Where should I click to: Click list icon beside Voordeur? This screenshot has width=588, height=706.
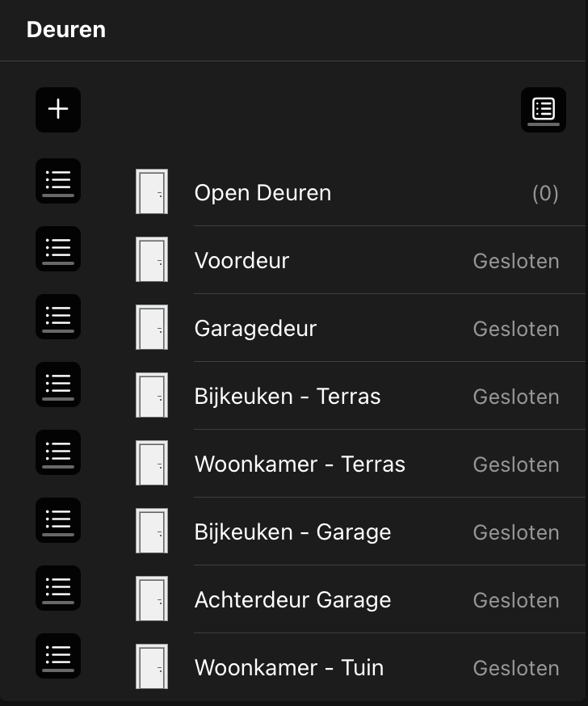(x=58, y=249)
